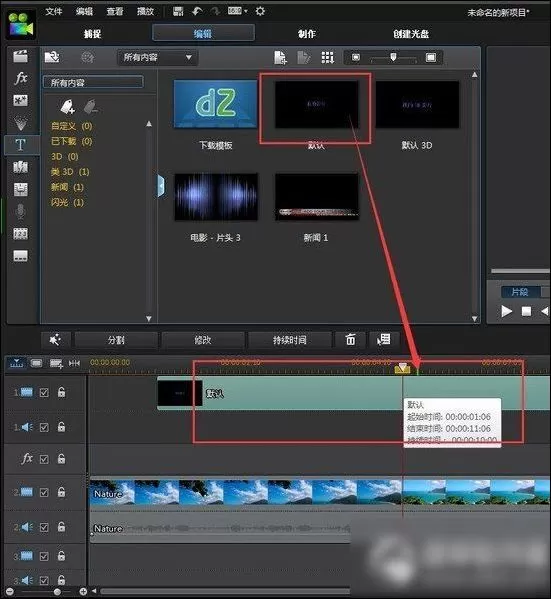The height and width of the screenshot is (599, 551).
Task: Click the 持续时间 button
Action: tap(289, 340)
